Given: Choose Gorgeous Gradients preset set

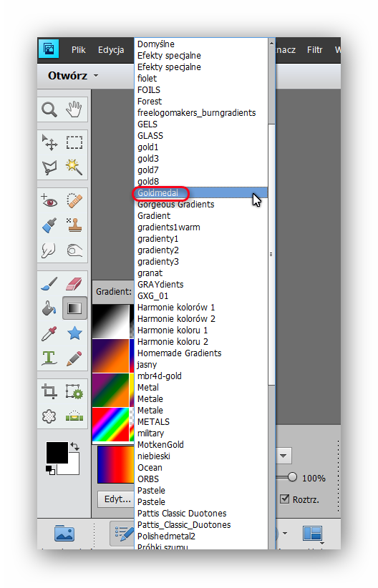Looking at the screenshot, I should point(201,205).
